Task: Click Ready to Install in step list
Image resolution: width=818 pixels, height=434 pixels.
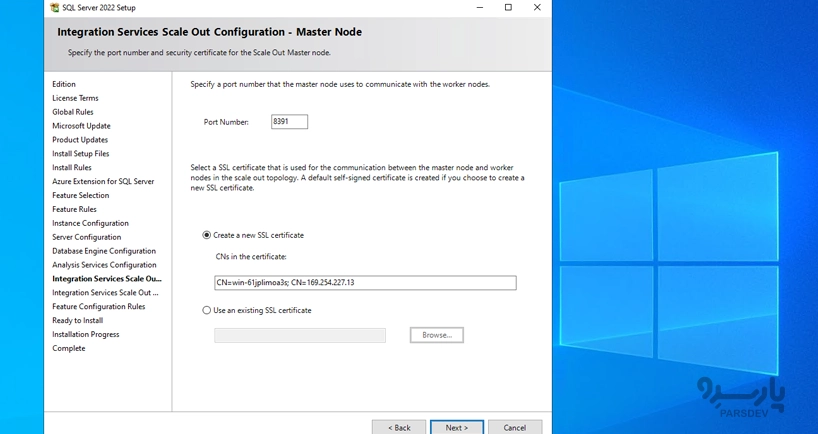Action: [78, 320]
